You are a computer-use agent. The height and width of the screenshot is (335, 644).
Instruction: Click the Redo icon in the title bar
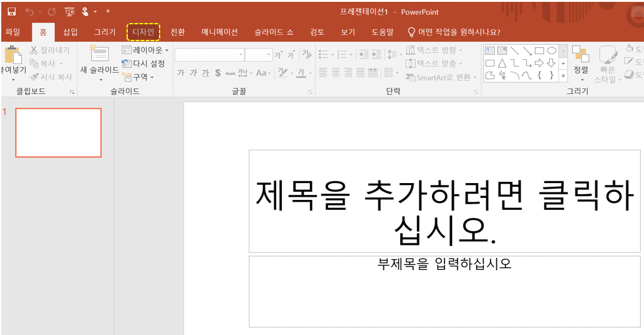(51, 11)
